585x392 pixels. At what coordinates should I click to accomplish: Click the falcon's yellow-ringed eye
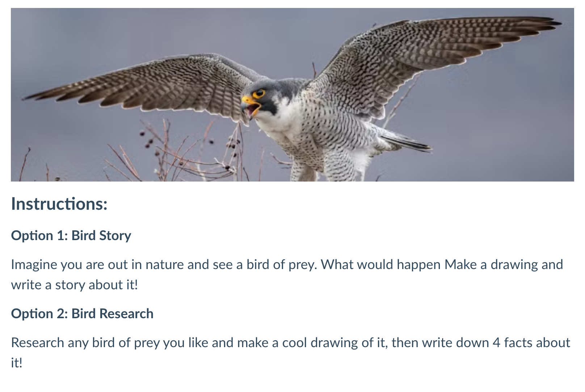point(258,94)
